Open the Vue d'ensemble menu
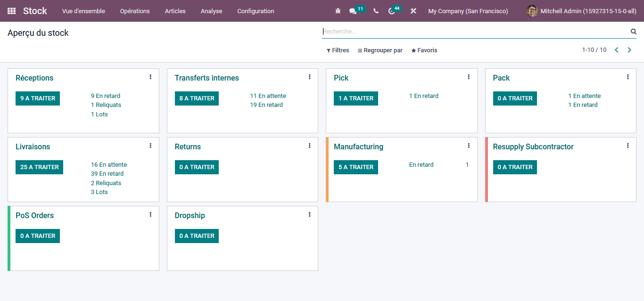 (83, 11)
